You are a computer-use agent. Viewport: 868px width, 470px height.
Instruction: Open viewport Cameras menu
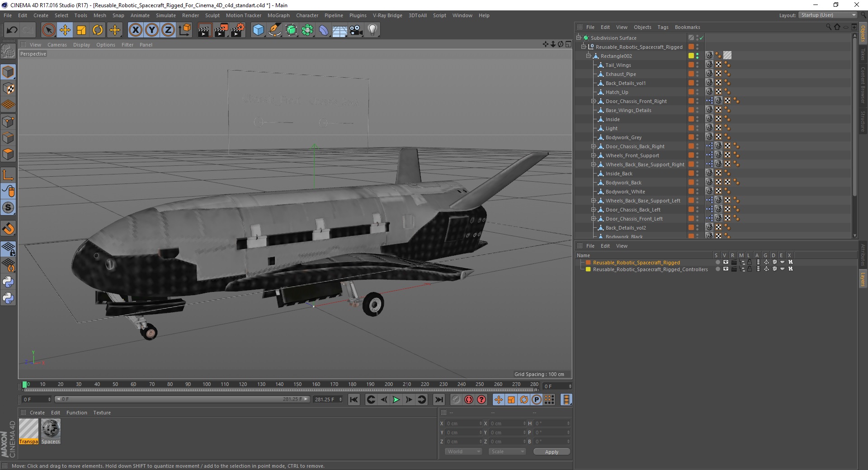click(57, 45)
